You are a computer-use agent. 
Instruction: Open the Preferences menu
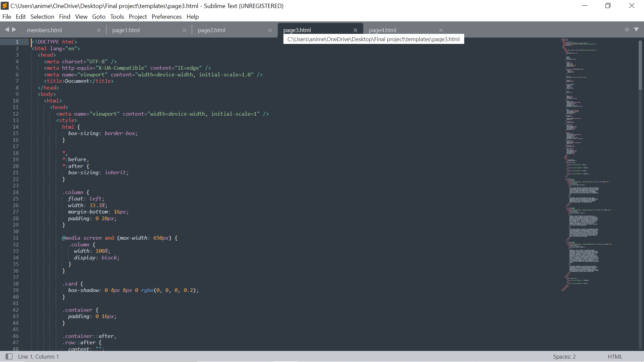tap(166, 17)
